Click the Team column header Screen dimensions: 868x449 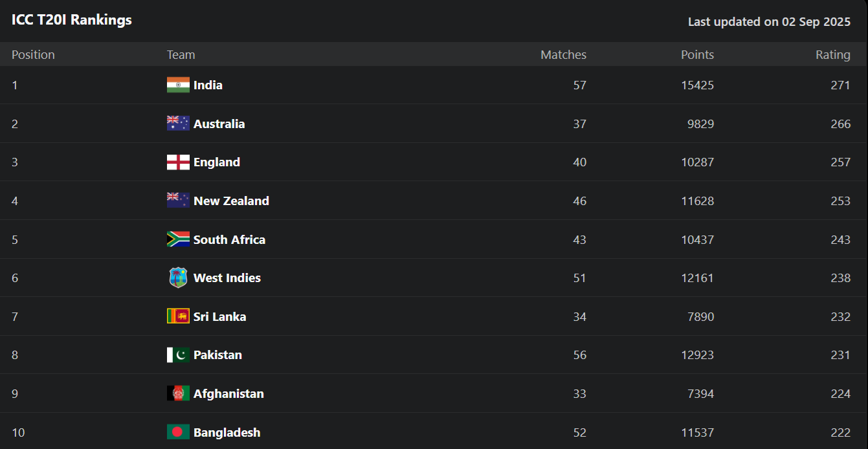181,55
